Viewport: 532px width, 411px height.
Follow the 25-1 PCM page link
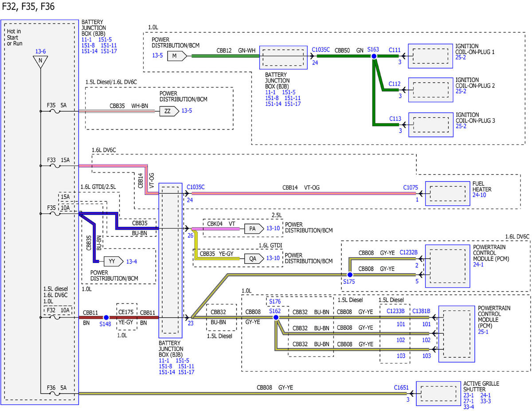484,331
